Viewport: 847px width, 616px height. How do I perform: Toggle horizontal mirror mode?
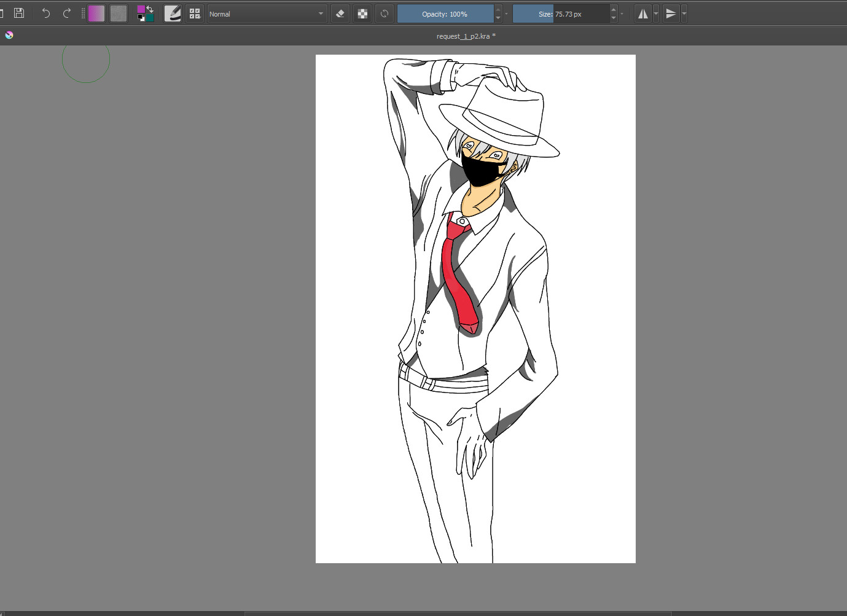click(642, 13)
